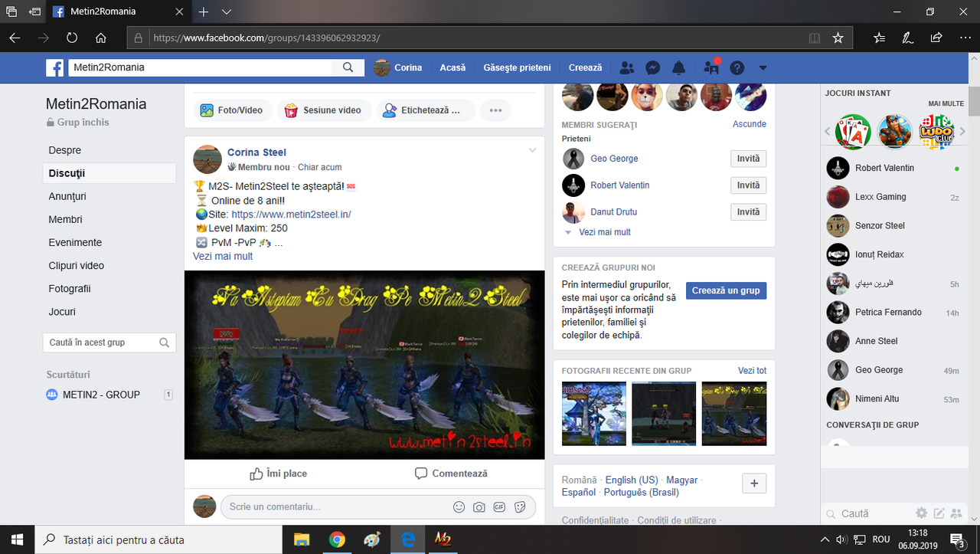Viewport: 980px width, 554px height.
Task: Open the post's Metin2 Steel image
Action: pyautogui.click(x=364, y=365)
